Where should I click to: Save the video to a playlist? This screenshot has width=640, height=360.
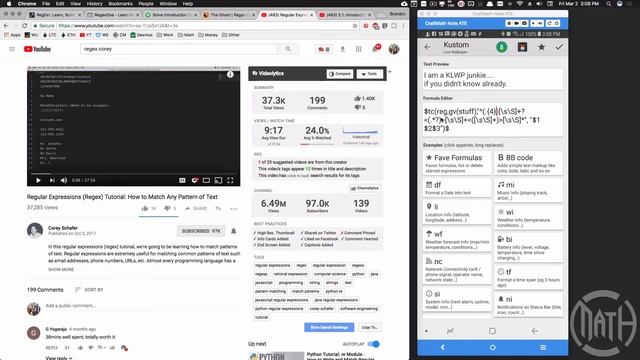[218, 209]
